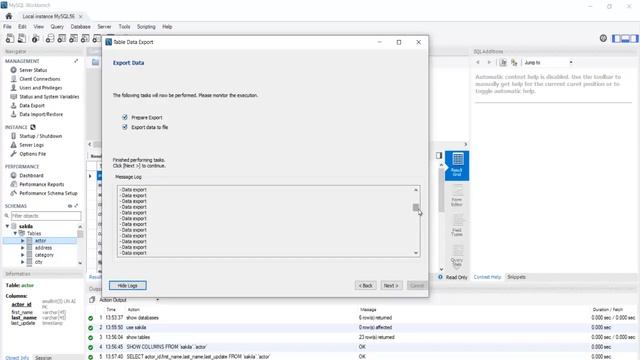Click Message Log scroll-down arrow

(x=416, y=253)
